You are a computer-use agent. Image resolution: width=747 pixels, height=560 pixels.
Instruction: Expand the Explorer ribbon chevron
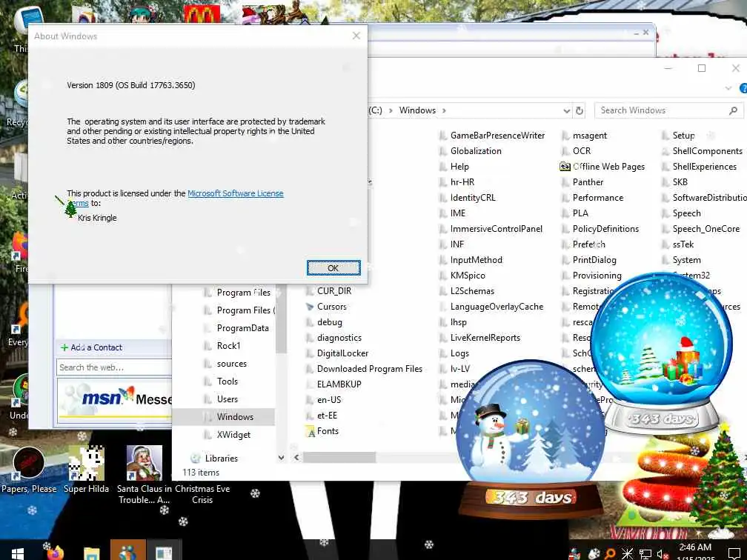click(x=728, y=88)
